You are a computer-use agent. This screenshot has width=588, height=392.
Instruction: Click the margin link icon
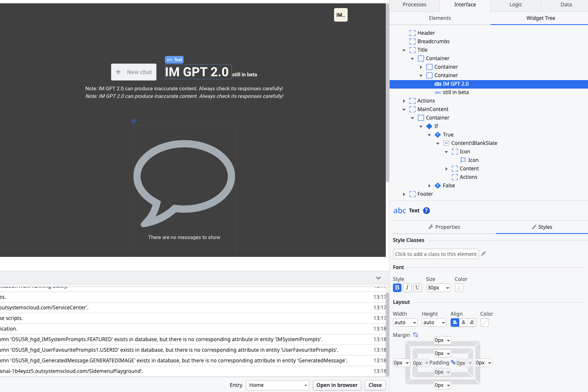point(415,335)
